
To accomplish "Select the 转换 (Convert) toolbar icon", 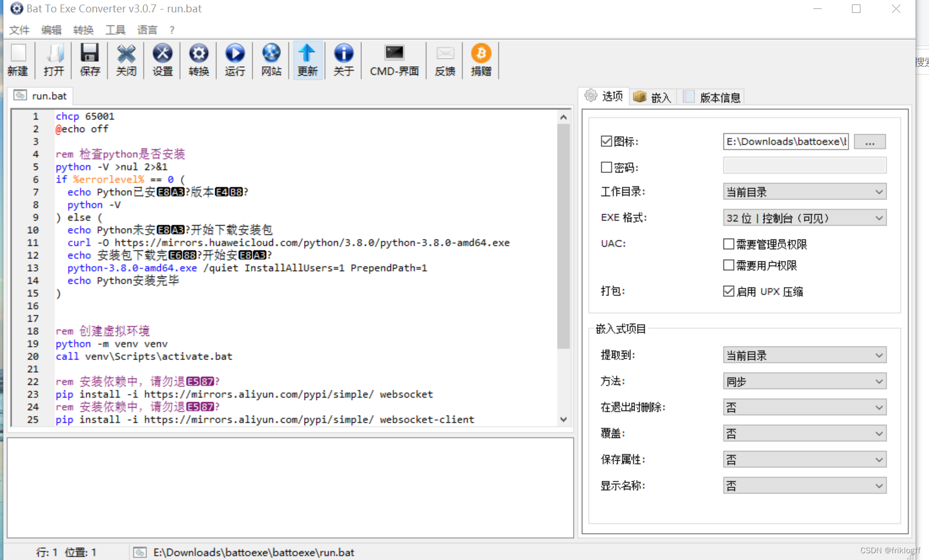I will pos(198,60).
